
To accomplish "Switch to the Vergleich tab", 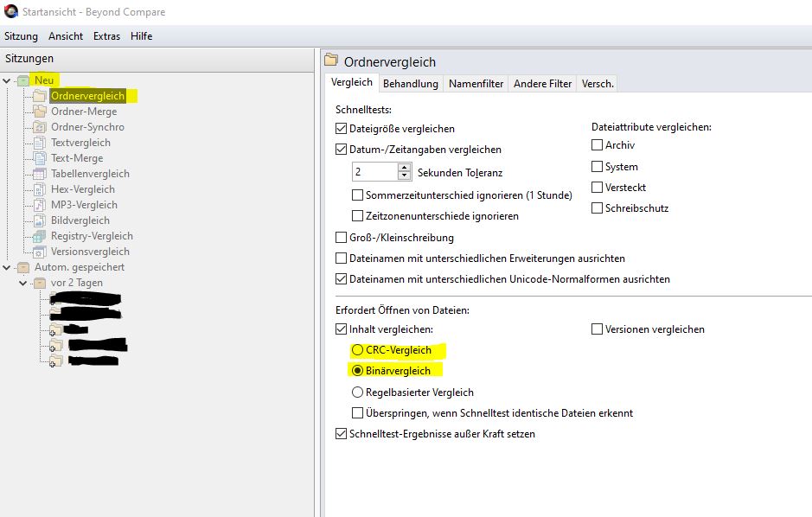I will (x=352, y=82).
